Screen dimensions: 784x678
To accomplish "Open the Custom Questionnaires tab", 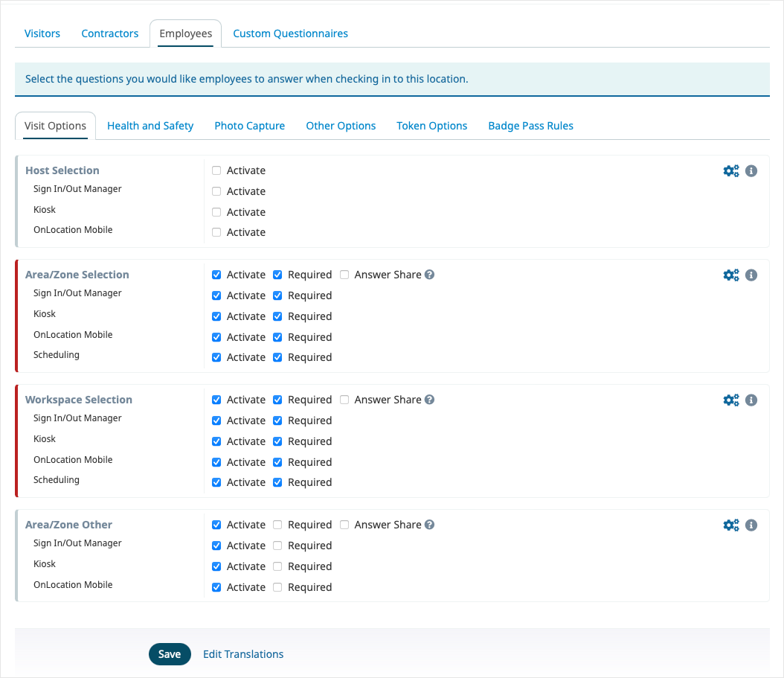I will click(x=291, y=33).
